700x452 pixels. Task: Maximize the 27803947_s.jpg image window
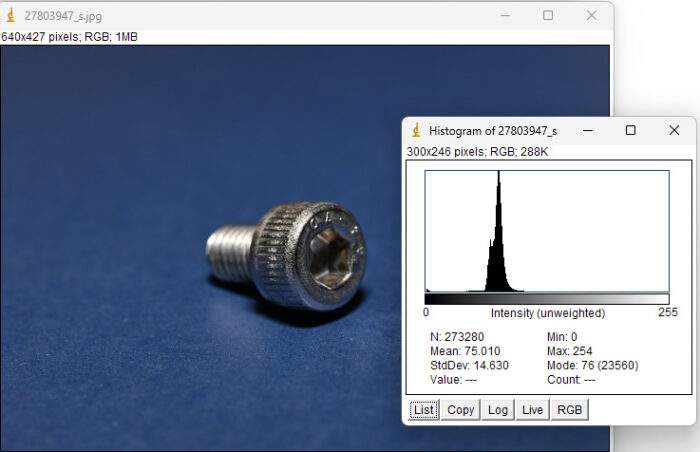(548, 16)
